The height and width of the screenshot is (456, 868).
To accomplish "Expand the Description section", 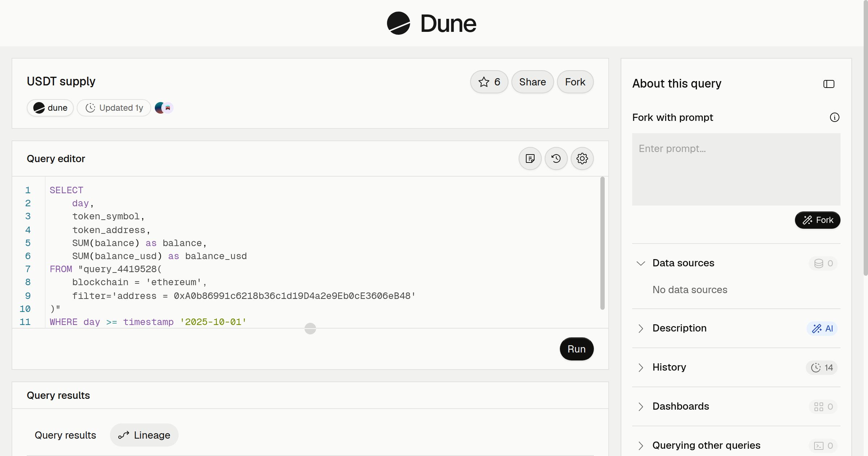I will click(x=641, y=328).
